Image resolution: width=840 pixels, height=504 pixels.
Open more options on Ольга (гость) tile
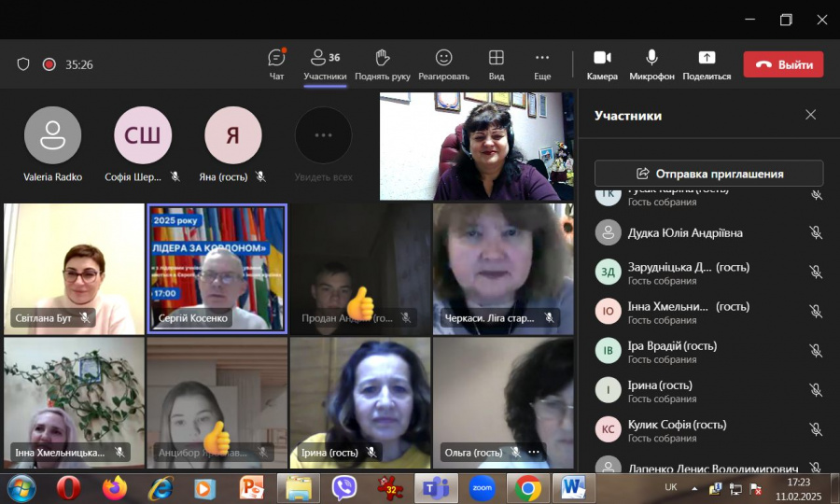pos(534,452)
